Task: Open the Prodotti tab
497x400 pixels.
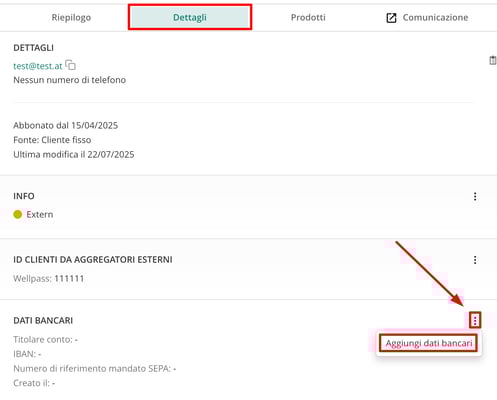Action: [x=308, y=17]
